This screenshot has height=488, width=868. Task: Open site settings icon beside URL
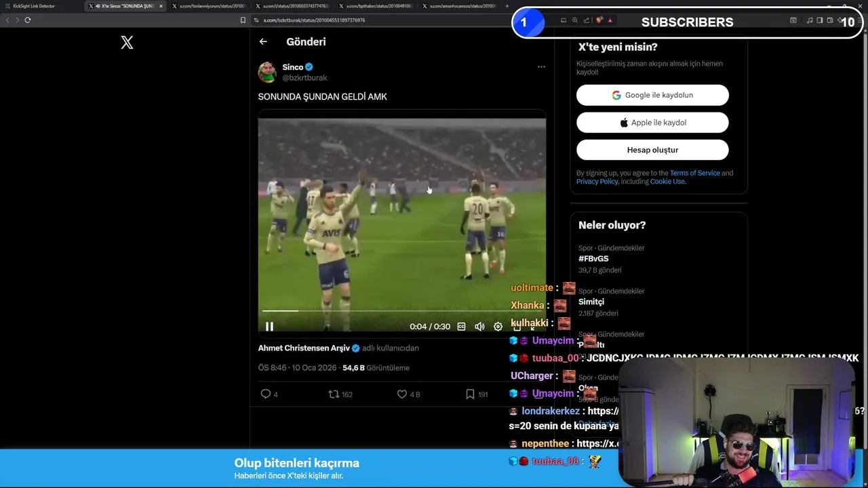pos(256,20)
